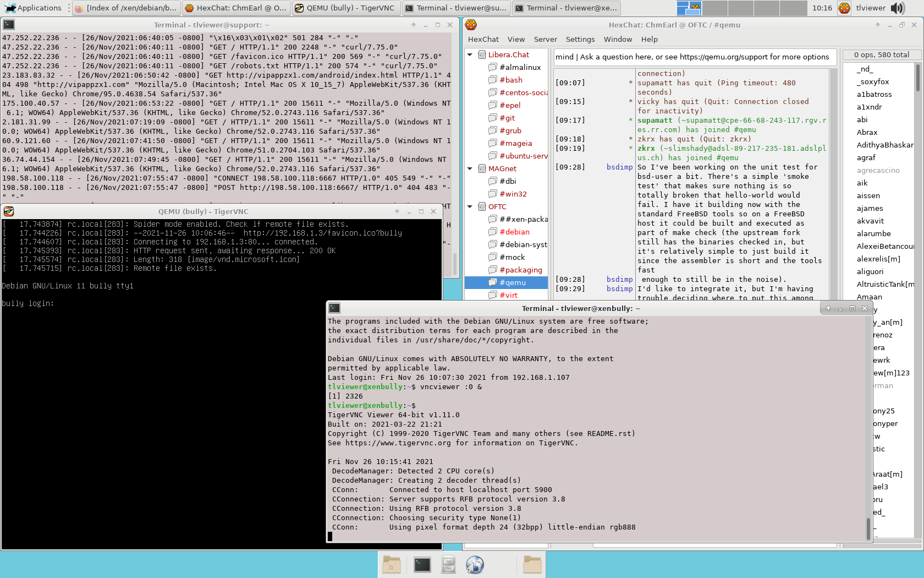Open the Settings menu in HexChat
Screen dimensions: 924x578
[580, 39]
